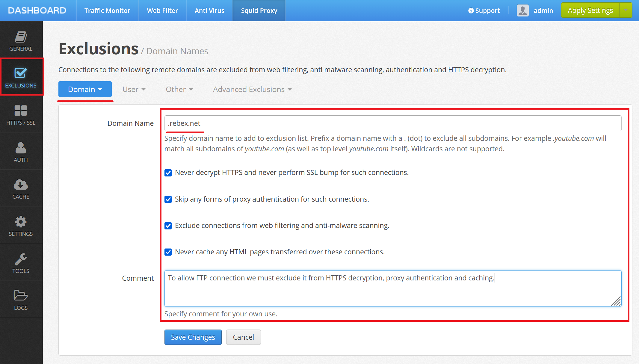The height and width of the screenshot is (364, 639).
Task: Click the admin username link
Action: coord(543,10)
